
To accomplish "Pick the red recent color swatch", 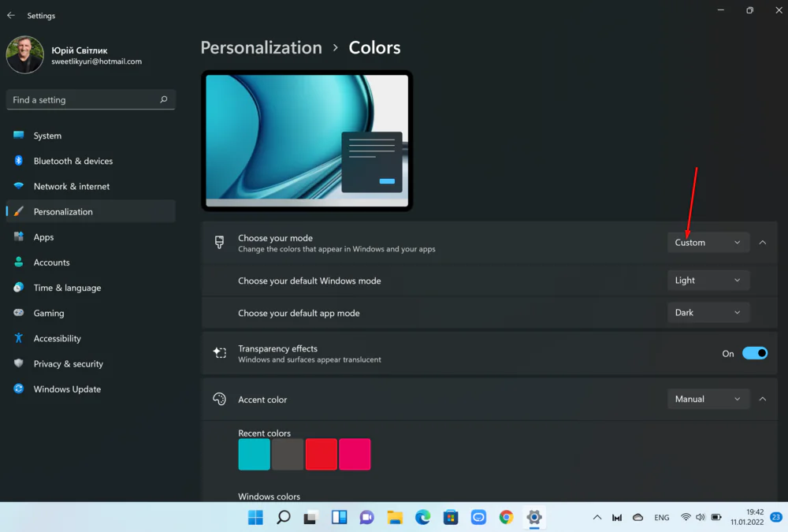I will [x=322, y=455].
